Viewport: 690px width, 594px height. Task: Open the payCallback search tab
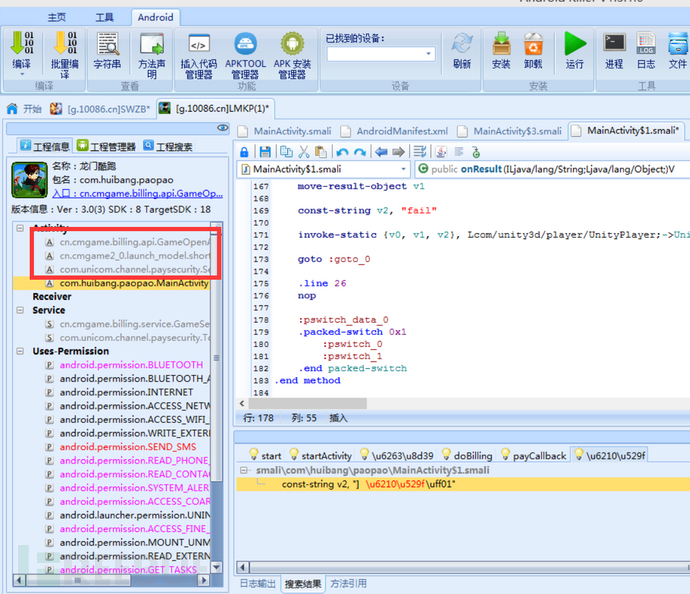[533, 455]
